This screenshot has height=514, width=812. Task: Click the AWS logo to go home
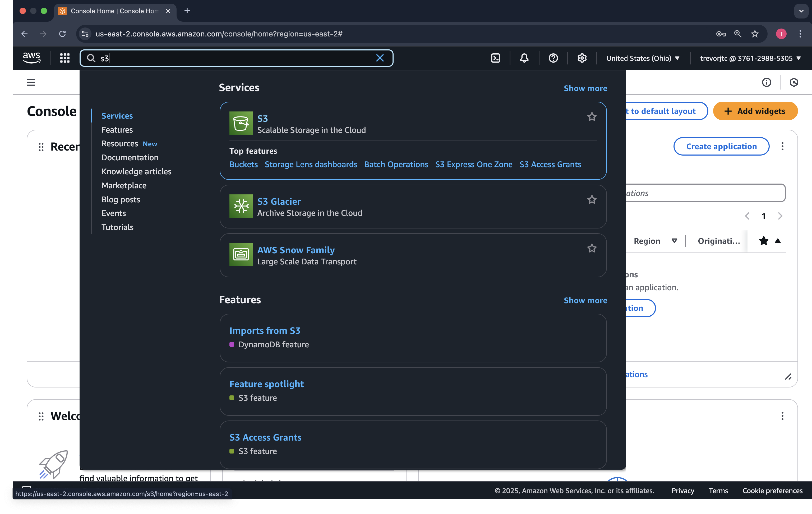(x=31, y=58)
